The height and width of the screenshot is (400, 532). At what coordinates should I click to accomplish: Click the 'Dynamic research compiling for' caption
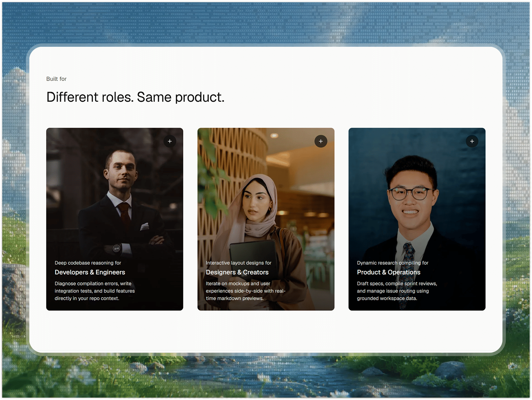[x=393, y=263]
